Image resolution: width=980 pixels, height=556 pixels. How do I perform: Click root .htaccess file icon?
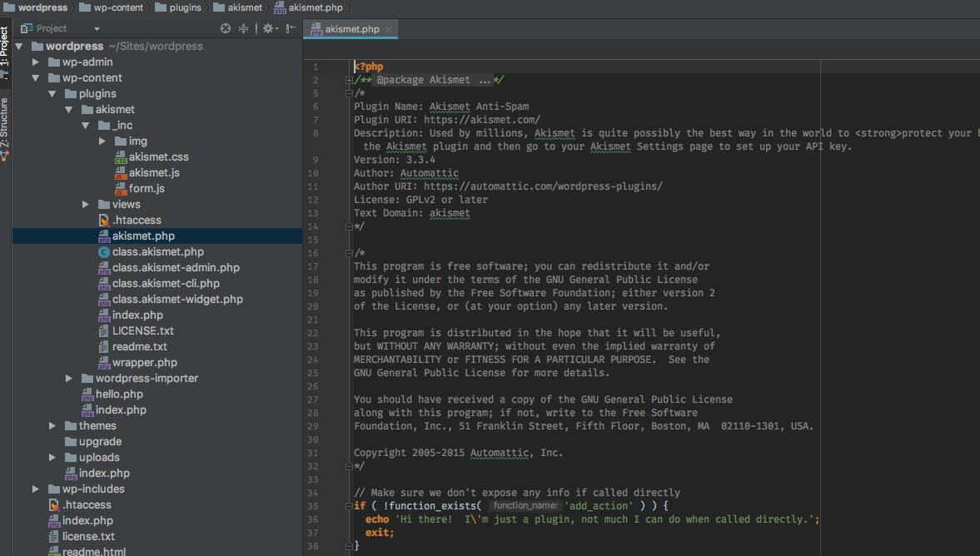(54, 504)
